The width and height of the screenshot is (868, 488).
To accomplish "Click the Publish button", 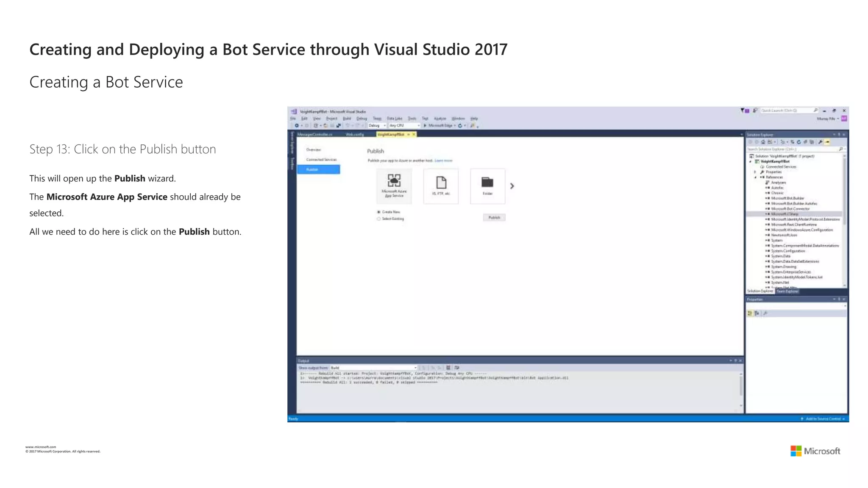I will click(494, 217).
